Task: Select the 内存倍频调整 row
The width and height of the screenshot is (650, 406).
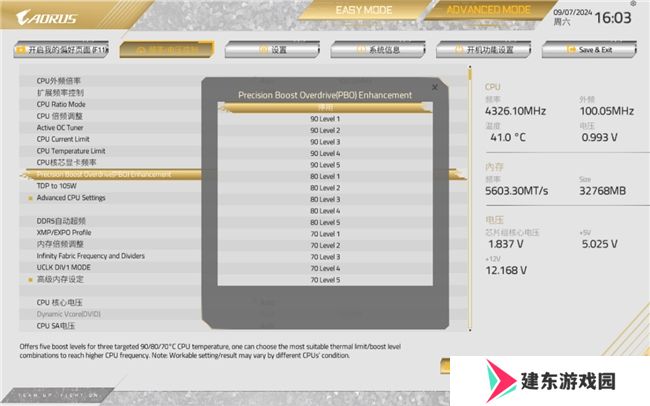Action: [x=111, y=244]
